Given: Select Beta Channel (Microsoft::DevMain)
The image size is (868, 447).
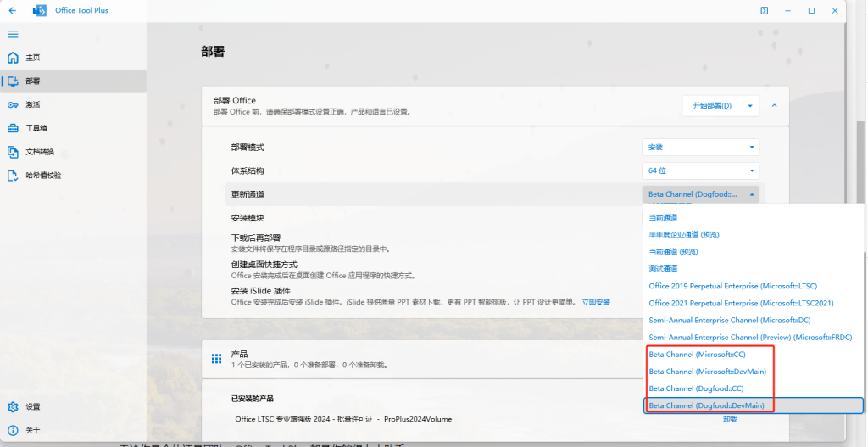Looking at the screenshot, I should [x=754, y=372].
